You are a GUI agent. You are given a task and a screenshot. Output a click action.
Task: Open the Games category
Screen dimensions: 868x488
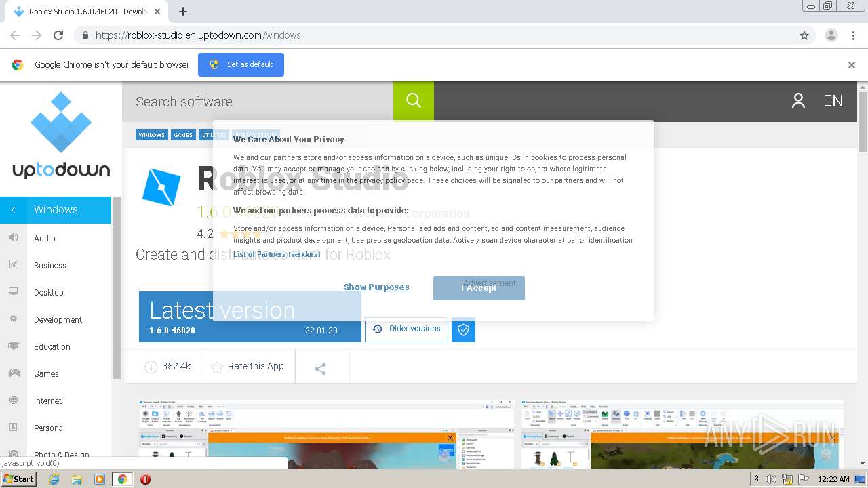pyautogui.click(x=46, y=373)
